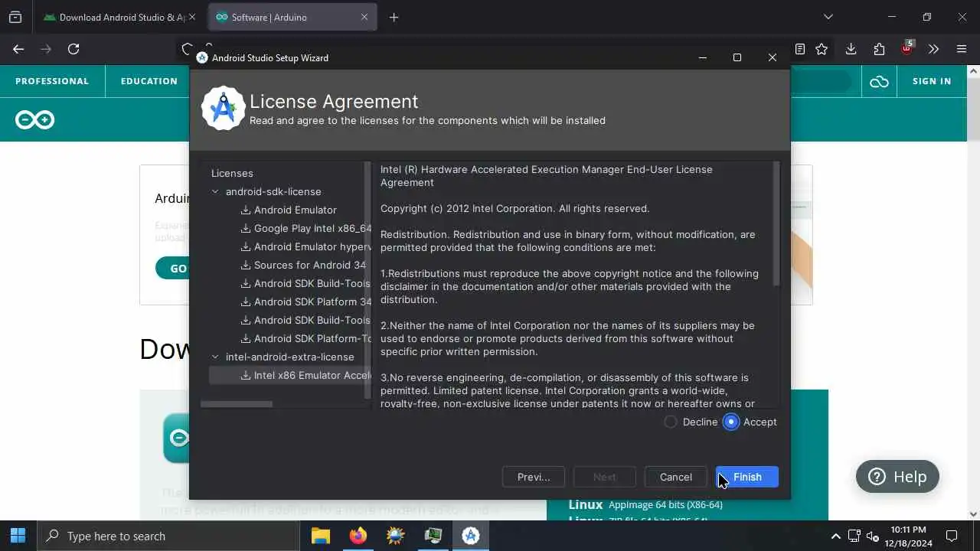This screenshot has width=980, height=551.
Task: Click the Arduino logo in header
Action: click(x=34, y=120)
